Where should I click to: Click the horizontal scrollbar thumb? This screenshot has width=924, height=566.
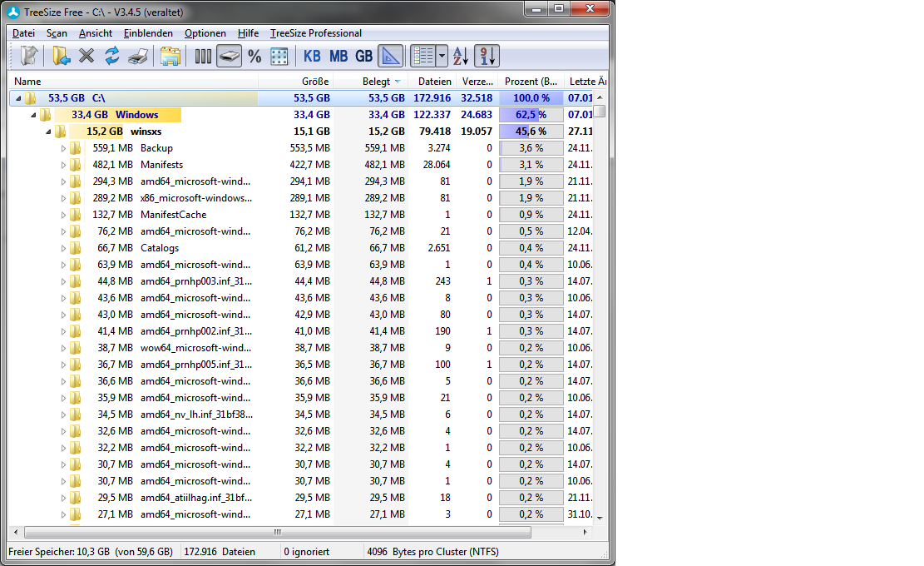click(x=278, y=532)
